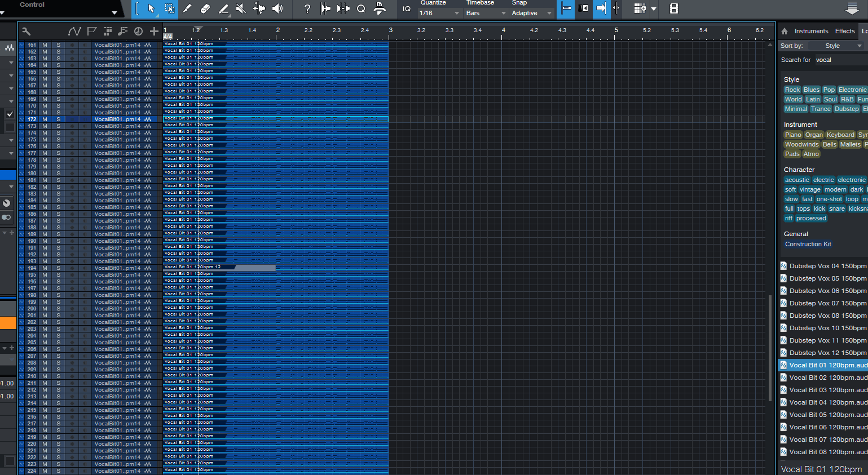Open the chord notes track icon

(122, 32)
